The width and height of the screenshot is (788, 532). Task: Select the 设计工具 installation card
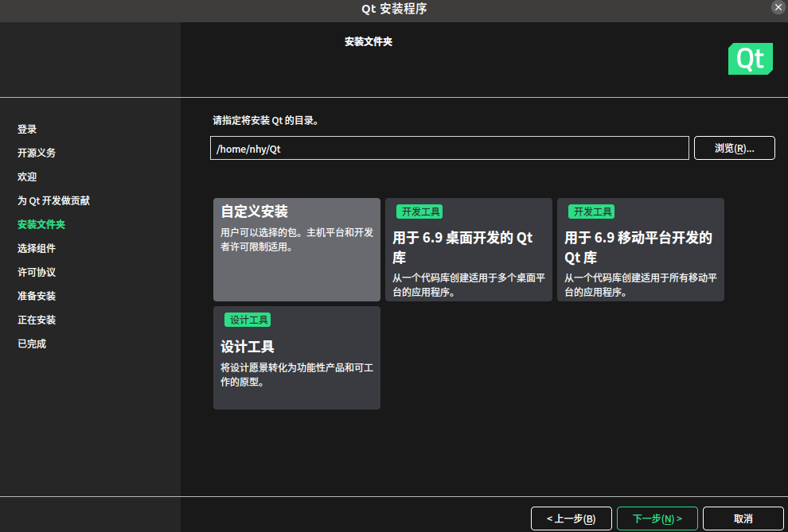click(297, 358)
